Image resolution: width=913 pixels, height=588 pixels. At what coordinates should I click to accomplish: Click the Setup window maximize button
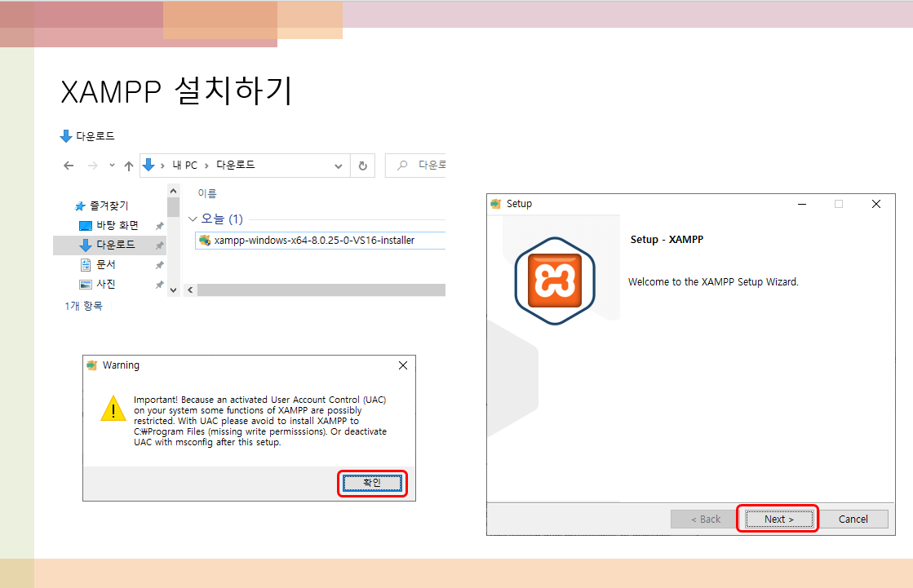(x=839, y=204)
